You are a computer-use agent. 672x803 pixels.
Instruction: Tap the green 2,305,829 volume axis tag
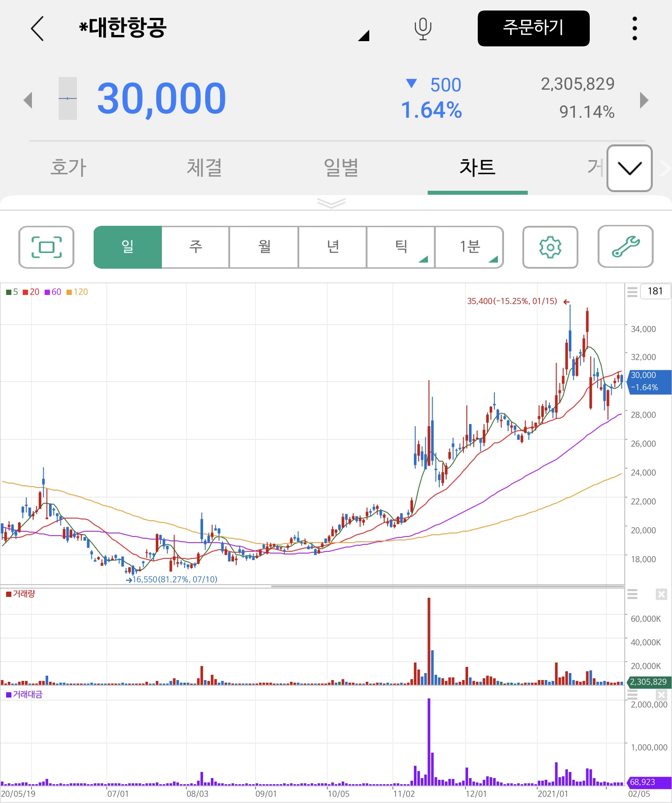pos(648,682)
